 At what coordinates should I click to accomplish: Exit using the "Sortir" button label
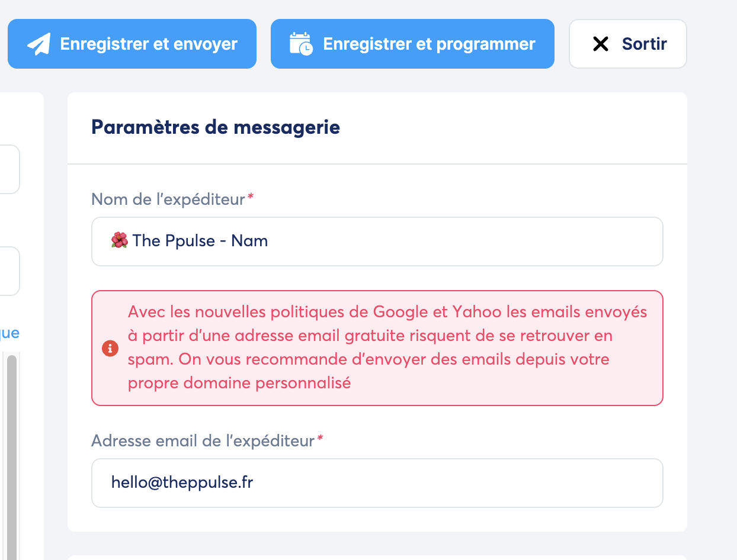pos(644,44)
